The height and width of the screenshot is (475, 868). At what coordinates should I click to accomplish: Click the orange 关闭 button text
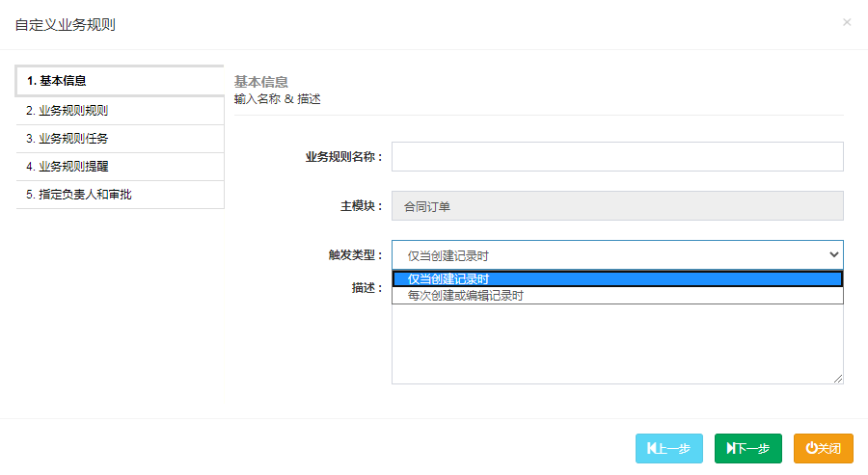point(829,449)
